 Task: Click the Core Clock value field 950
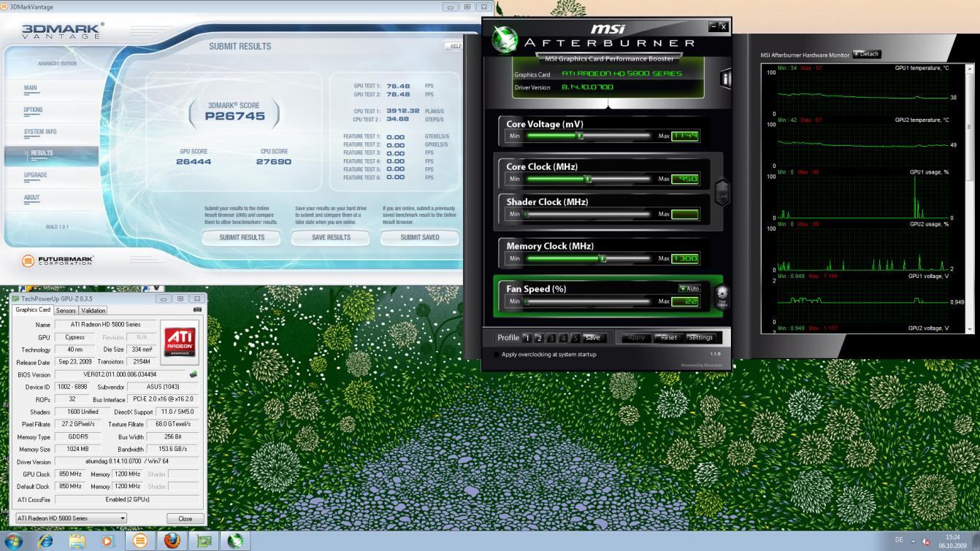click(685, 179)
